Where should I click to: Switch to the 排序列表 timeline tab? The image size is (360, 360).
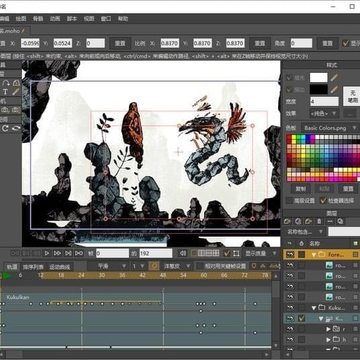(x=33, y=267)
